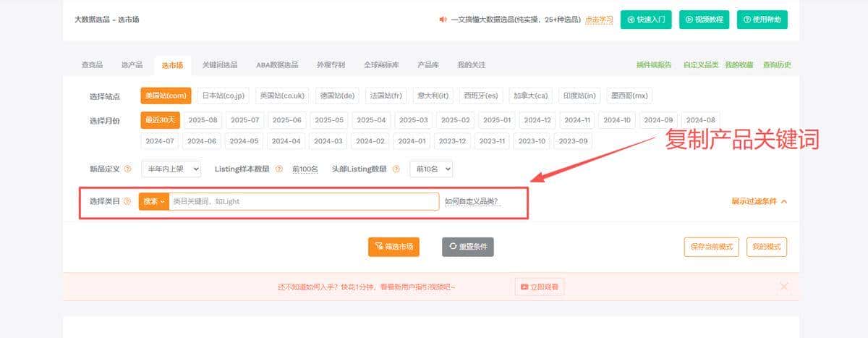Open the orange 搜索 type dropdown
Image resolution: width=868 pixels, height=338 pixels.
coord(153,201)
